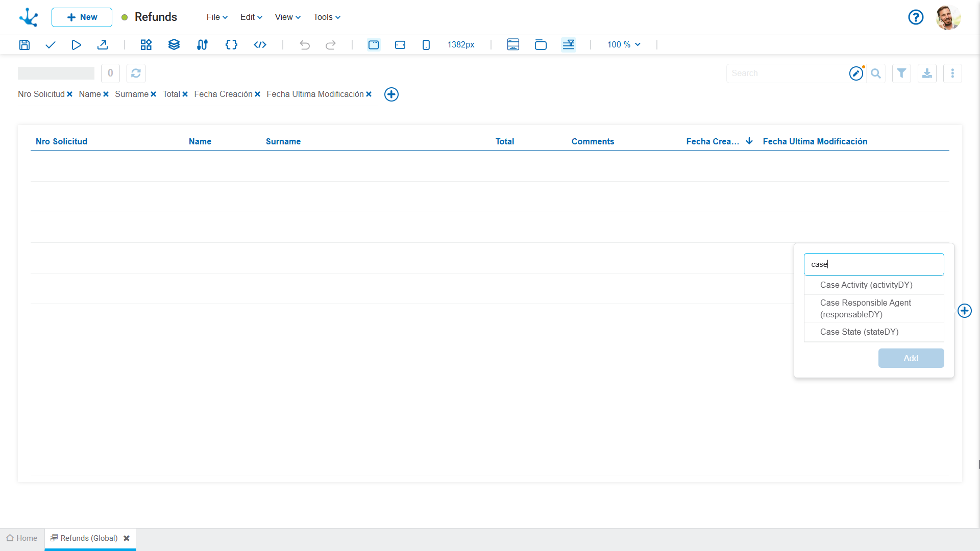Image resolution: width=980 pixels, height=551 pixels.
Task: Expand the 100 % zoom dropdown
Action: pyautogui.click(x=624, y=45)
